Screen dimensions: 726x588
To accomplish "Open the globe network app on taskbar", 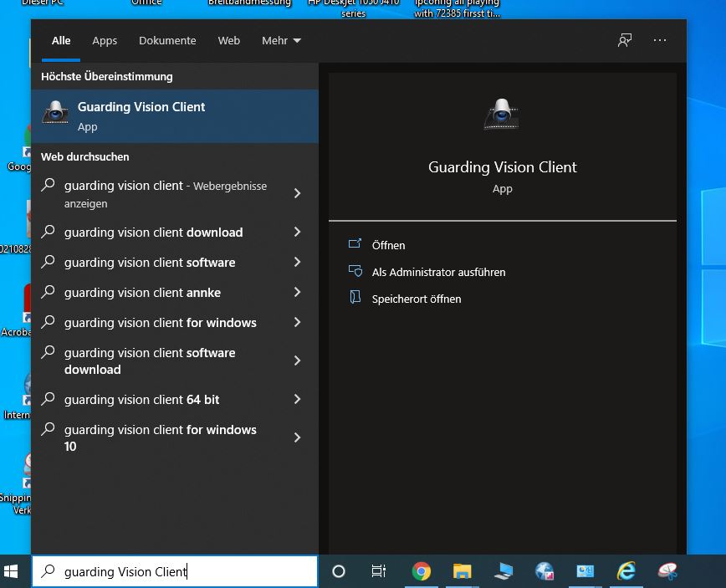I will click(544, 571).
